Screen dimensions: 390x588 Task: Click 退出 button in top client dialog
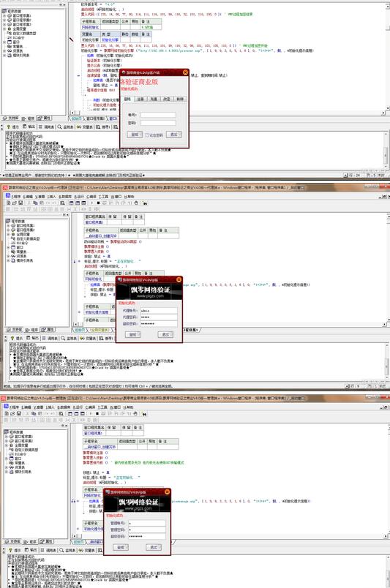click(x=174, y=135)
